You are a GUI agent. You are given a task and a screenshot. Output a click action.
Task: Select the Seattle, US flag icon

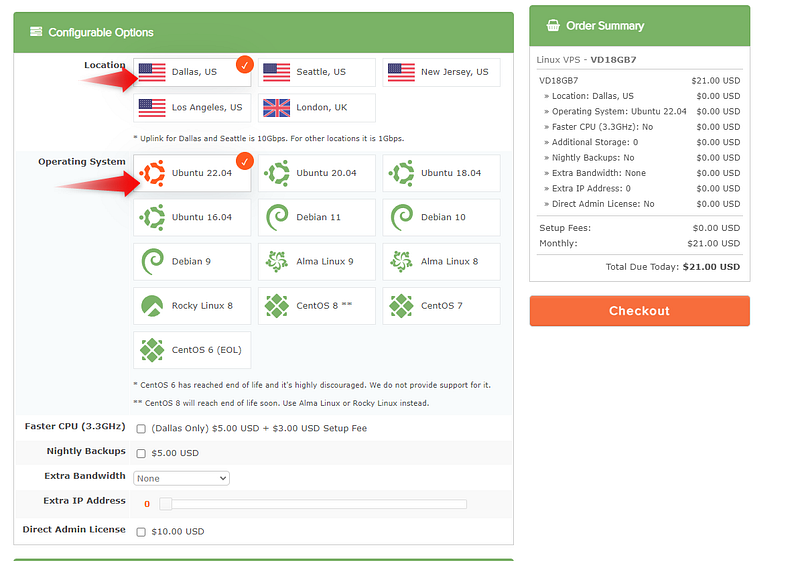[x=277, y=72]
